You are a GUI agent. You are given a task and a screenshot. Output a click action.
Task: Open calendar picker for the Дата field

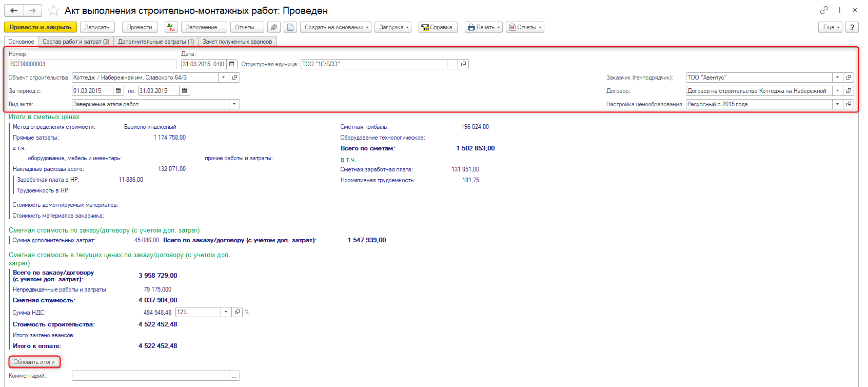coord(232,64)
